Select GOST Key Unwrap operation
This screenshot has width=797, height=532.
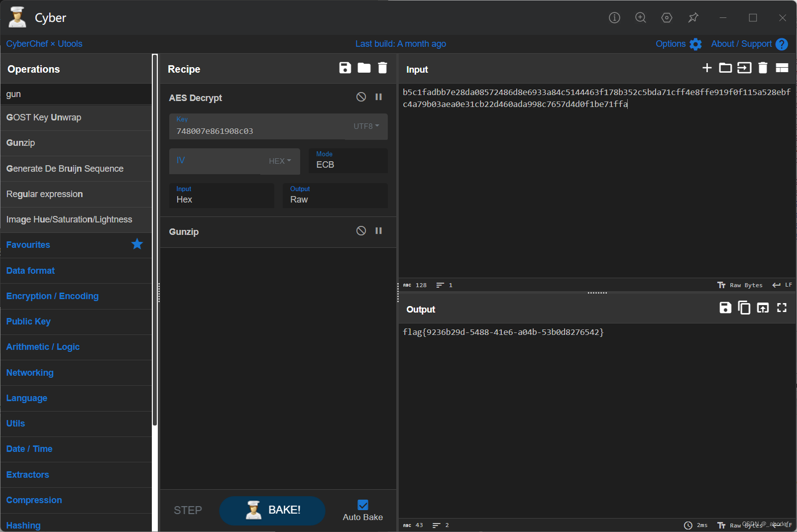76,117
